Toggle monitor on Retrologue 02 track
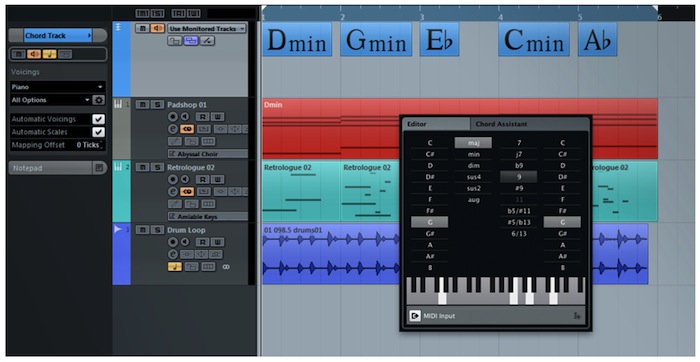Screen dimensions: 700x362 tap(184, 179)
